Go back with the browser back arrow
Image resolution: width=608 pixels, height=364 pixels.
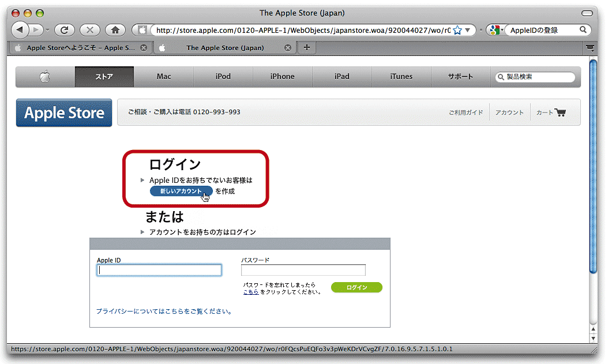[20, 29]
